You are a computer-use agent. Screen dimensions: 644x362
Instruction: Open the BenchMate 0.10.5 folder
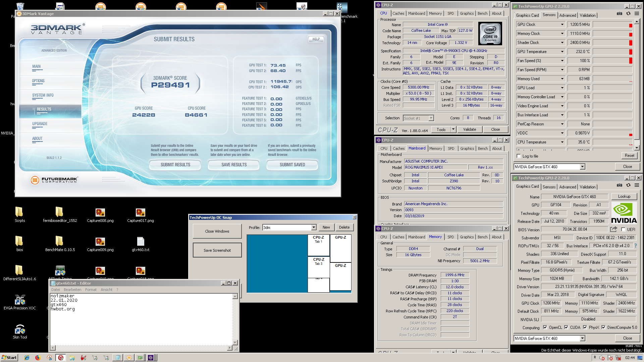(x=60, y=244)
